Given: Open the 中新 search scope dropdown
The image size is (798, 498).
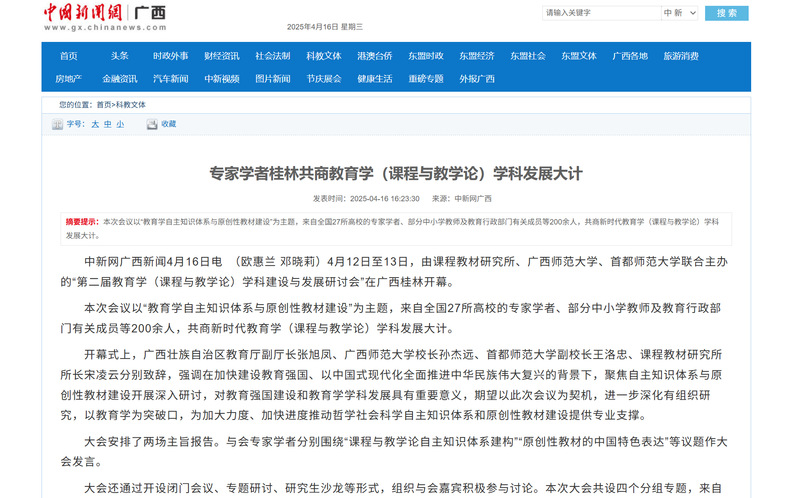Looking at the screenshot, I should pos(679,13).
